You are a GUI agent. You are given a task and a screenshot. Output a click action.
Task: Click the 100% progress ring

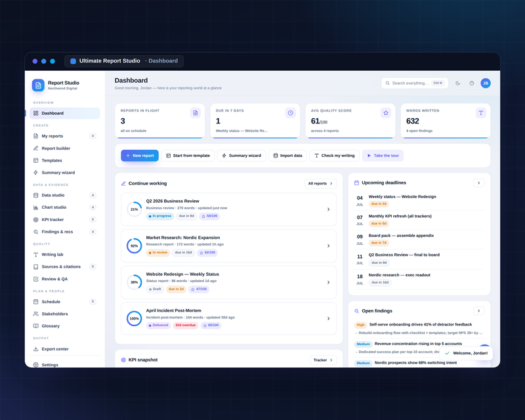pos(135,318)
